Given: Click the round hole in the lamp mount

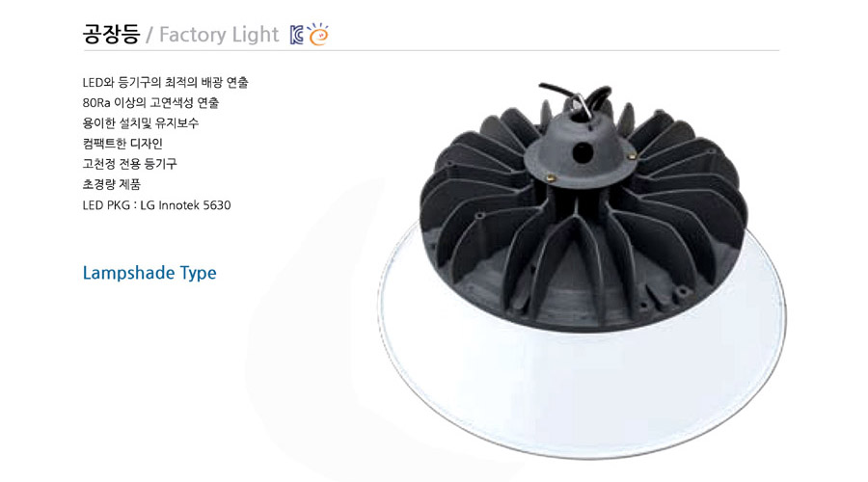Looking at the screenshot, I should pos(582,152).
